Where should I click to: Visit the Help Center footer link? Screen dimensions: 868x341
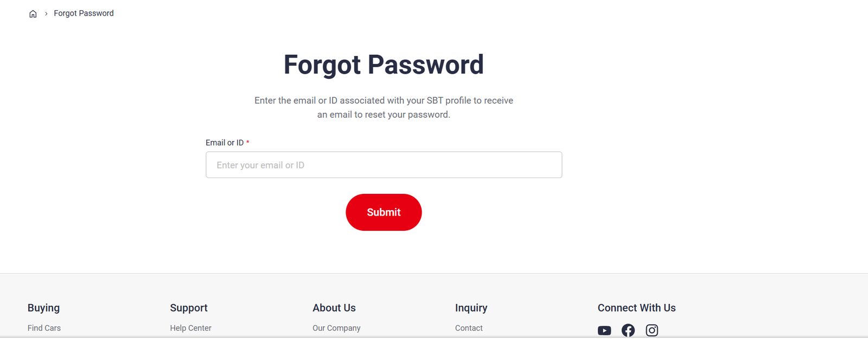pyautogui.click(x=190, y=328)
